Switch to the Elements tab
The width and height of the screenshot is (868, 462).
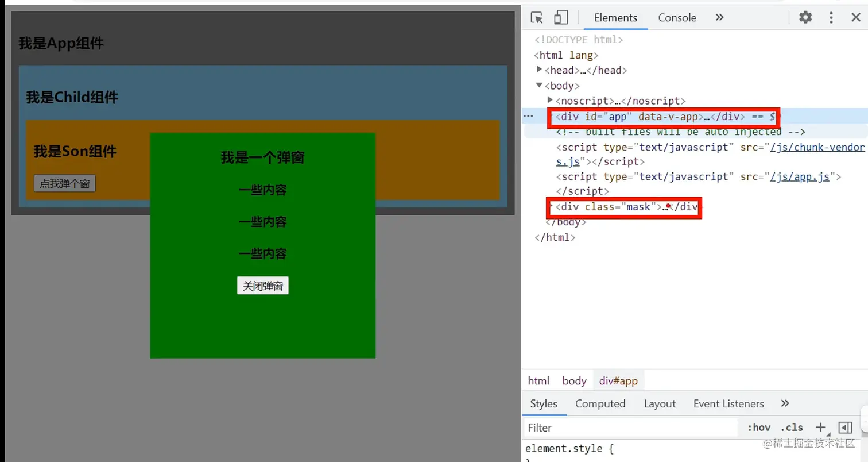[615, 18]
